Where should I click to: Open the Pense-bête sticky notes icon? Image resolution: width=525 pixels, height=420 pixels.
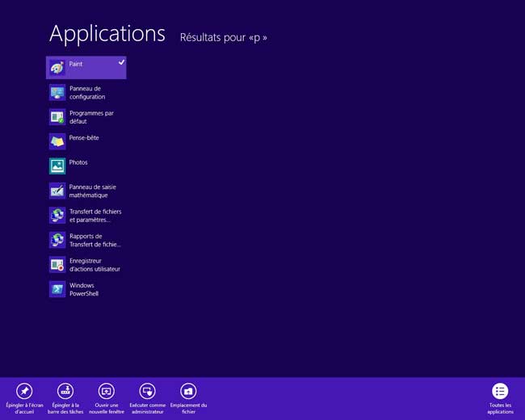[x=57, y=141]
